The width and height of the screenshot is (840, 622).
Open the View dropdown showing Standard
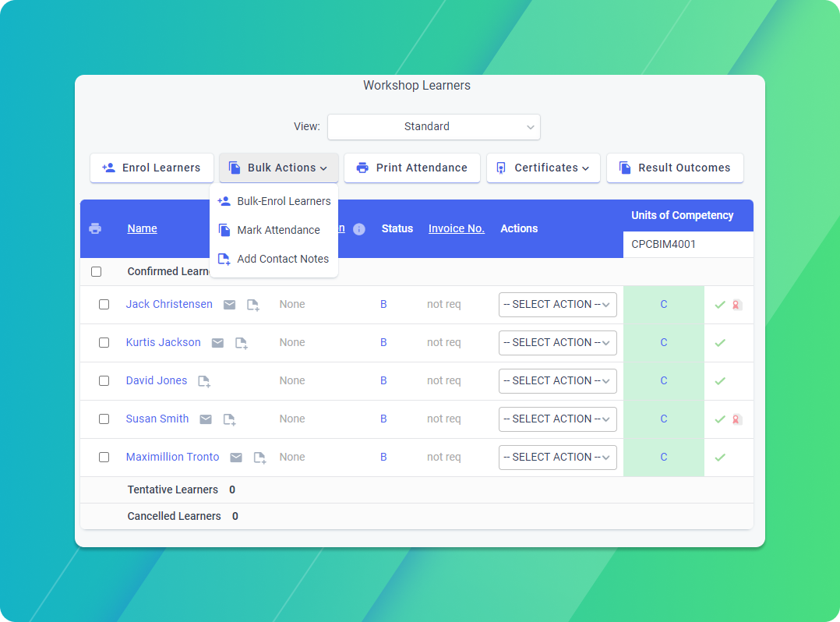click(433, 126)
